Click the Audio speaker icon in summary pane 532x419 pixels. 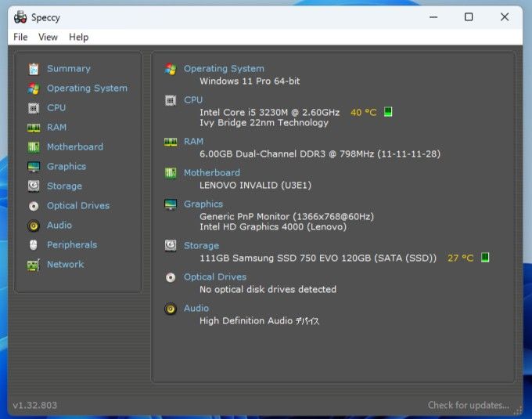coord(171,309)
